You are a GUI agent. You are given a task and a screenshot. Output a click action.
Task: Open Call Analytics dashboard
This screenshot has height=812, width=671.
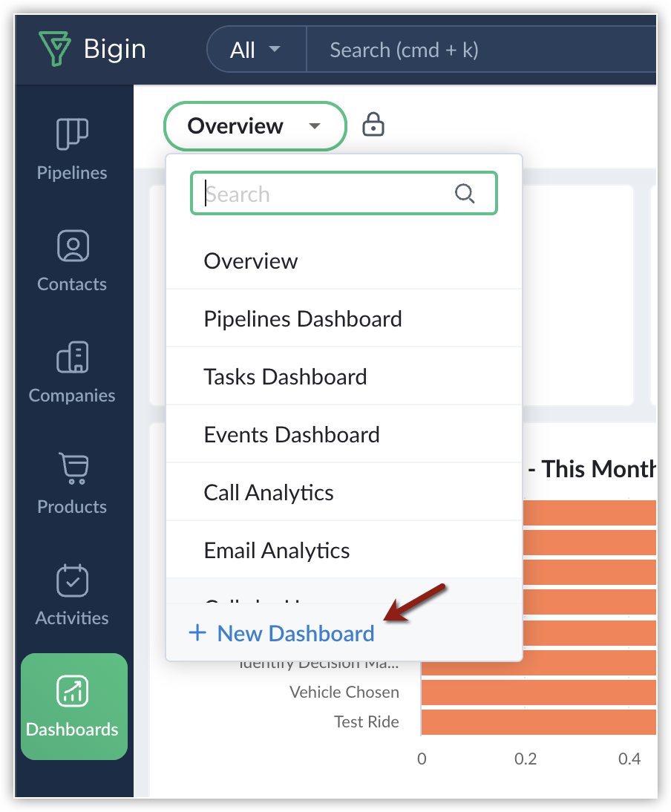coord(344,493)
